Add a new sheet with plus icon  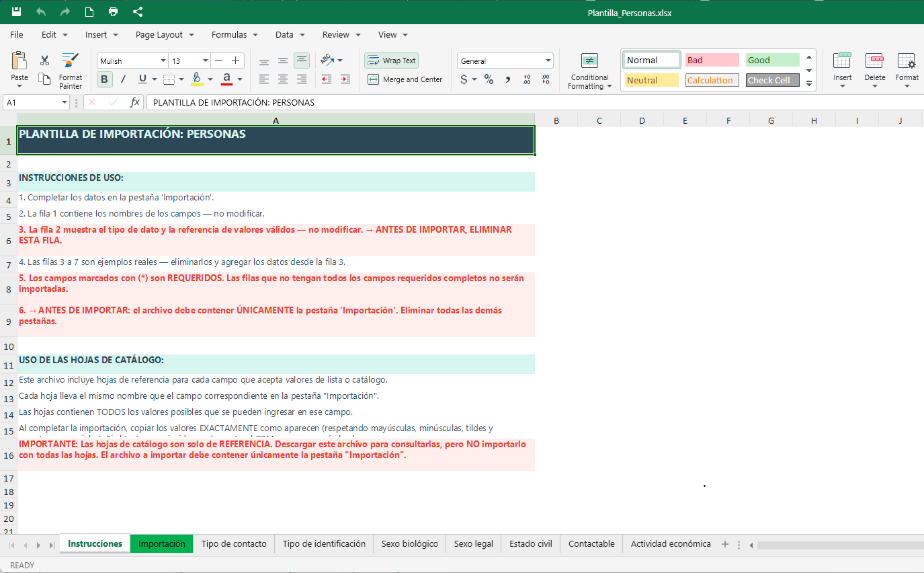pos(725,544)
